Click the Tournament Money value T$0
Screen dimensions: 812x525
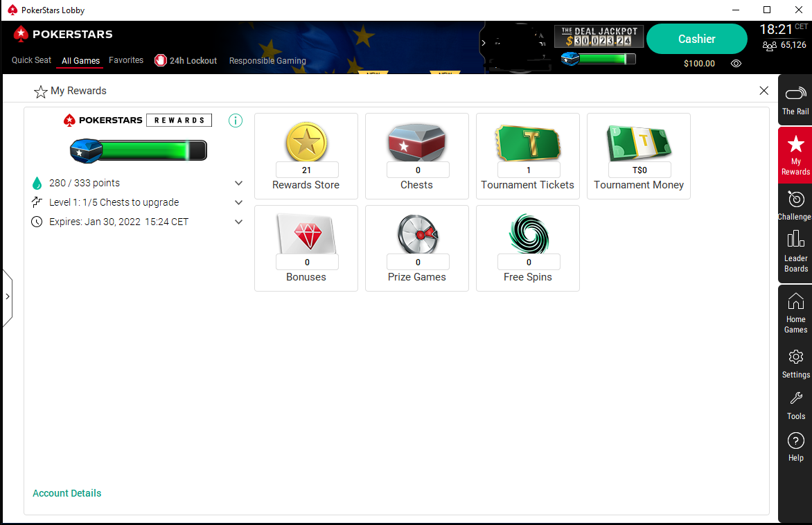(x=639, y=170)
